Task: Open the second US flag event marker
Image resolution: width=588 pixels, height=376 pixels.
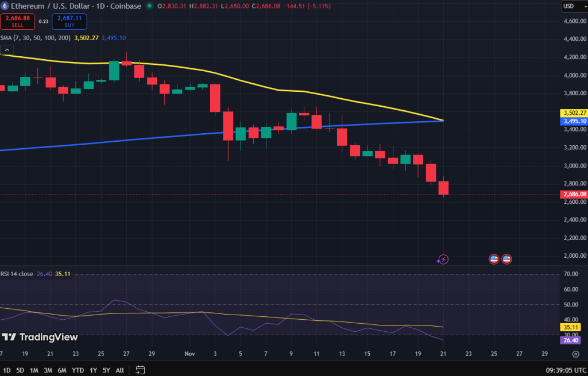Action: [506, 259]
